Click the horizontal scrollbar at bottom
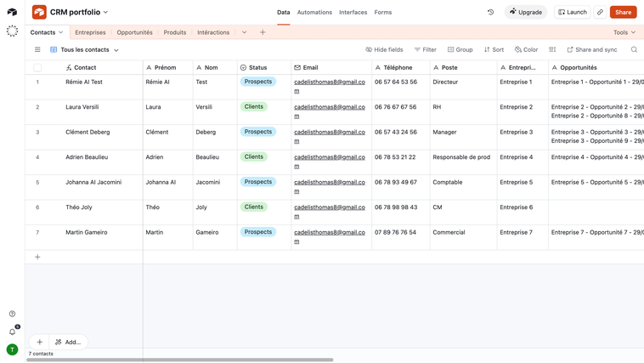 [x=179, y=360]
